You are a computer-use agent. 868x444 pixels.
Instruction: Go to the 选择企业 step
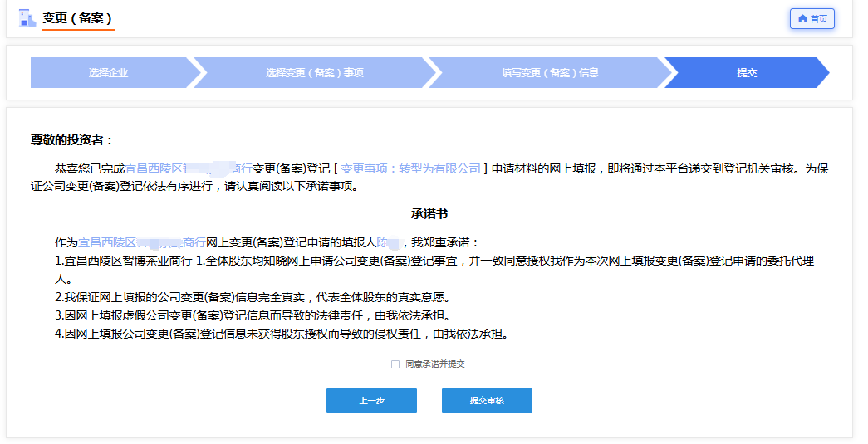(109, 73)
